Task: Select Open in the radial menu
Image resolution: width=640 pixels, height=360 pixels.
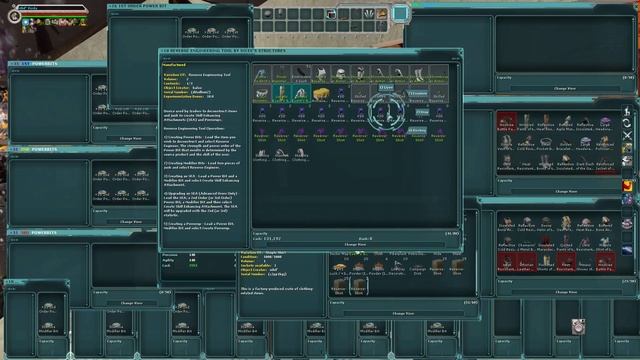Action: coord(386,87)
